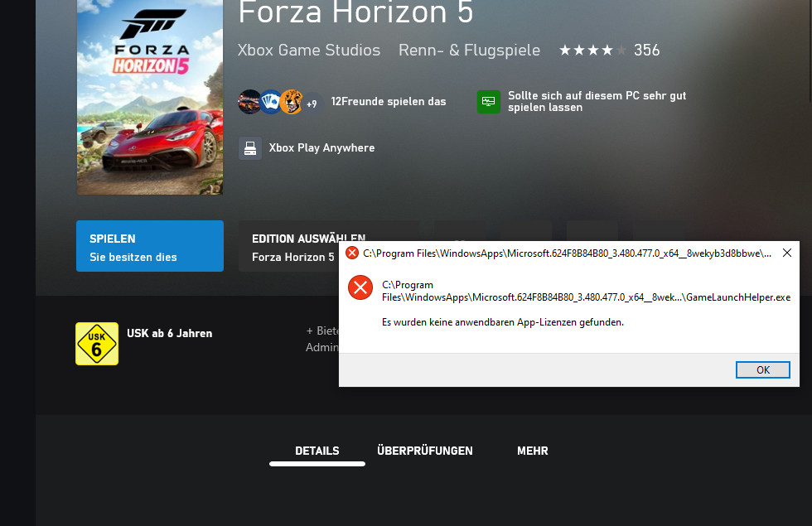The image size is (812, 526).
Task: Click the Xbox Play Anywhere icon
Action: click(x=250, y=148)
